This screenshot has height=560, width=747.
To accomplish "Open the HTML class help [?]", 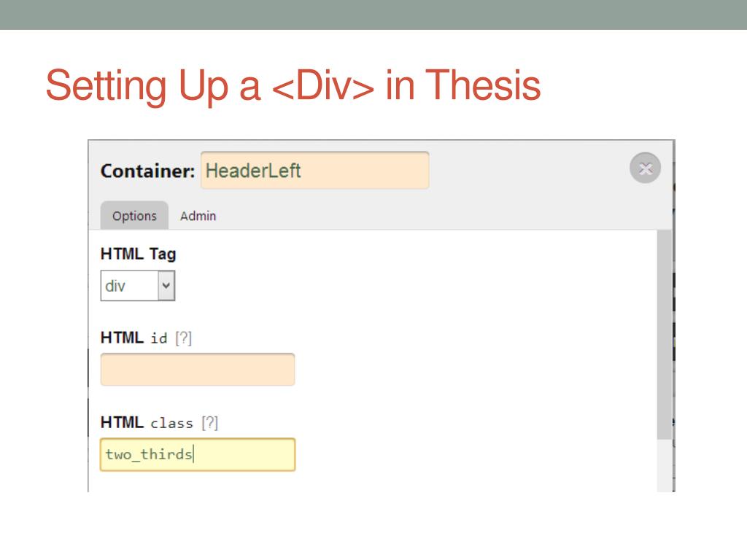I will pyautogui.click(x=209, y=423).
